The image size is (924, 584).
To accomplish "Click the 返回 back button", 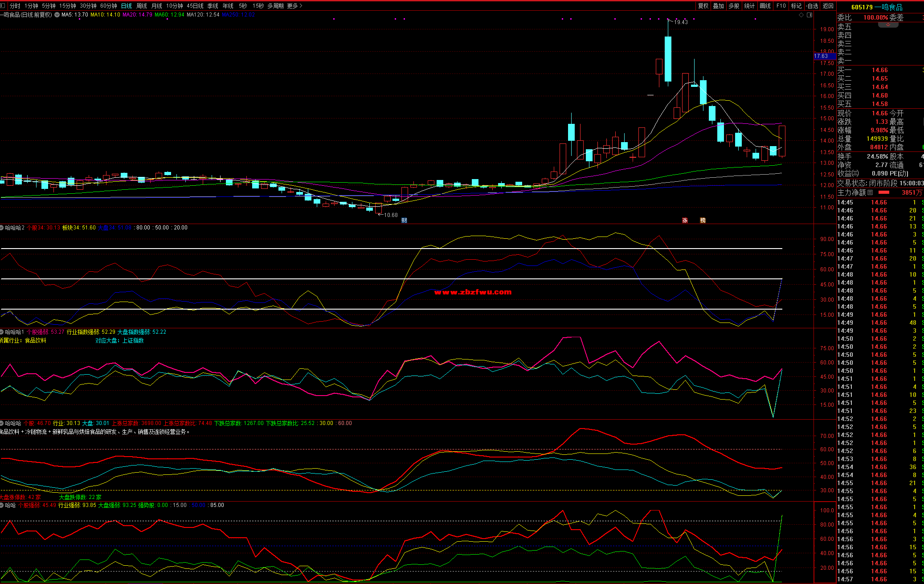I will [x=828, y=6].
